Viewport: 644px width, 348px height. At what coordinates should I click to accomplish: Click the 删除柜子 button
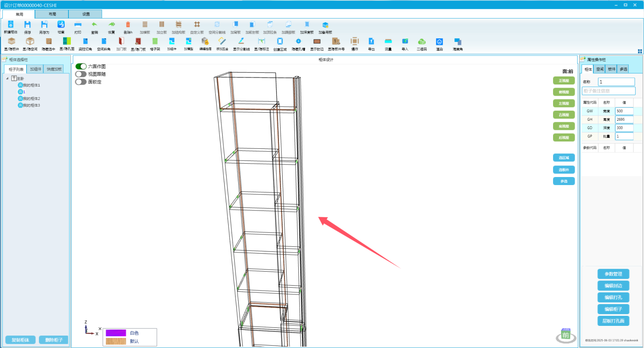pyautogui.click(x=54, y=340)
